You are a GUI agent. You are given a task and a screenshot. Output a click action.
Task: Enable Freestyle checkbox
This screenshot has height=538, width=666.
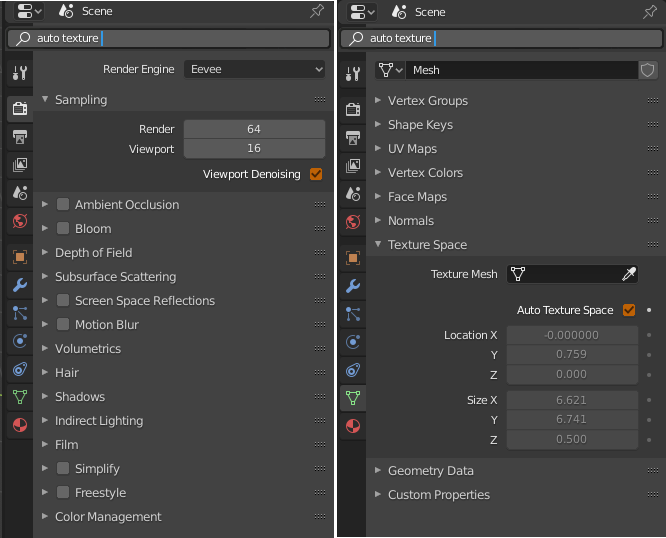pos(63,493)
